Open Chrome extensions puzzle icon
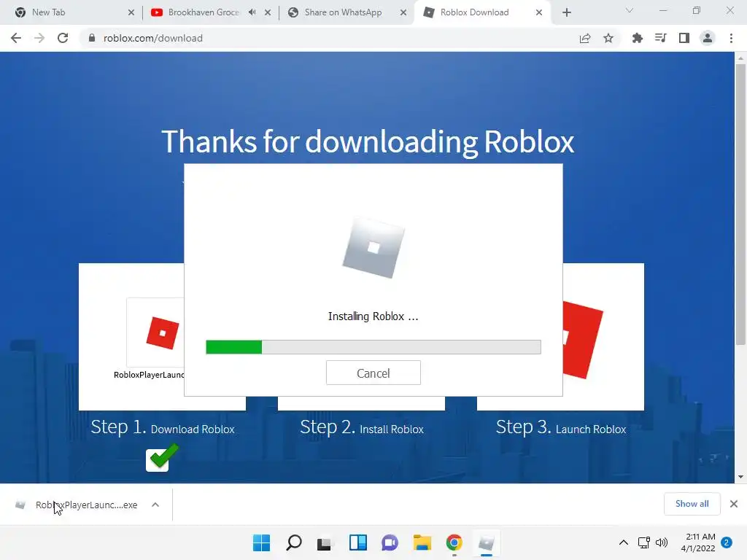This screenshot has width=747, height=560. pos(637,38)
